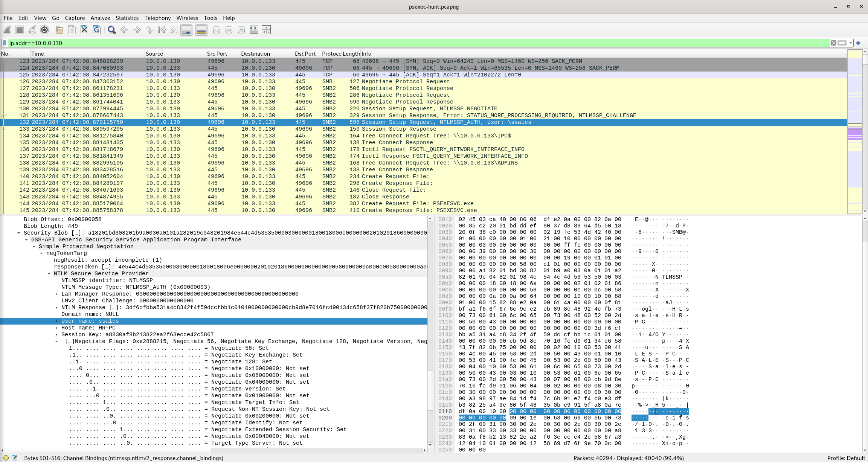
Task: Collapse GSS-API Generic Security Service node
Action: 26,239
